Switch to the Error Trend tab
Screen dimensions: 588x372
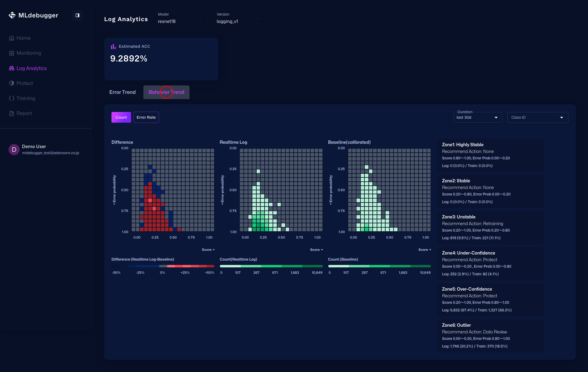122,92
